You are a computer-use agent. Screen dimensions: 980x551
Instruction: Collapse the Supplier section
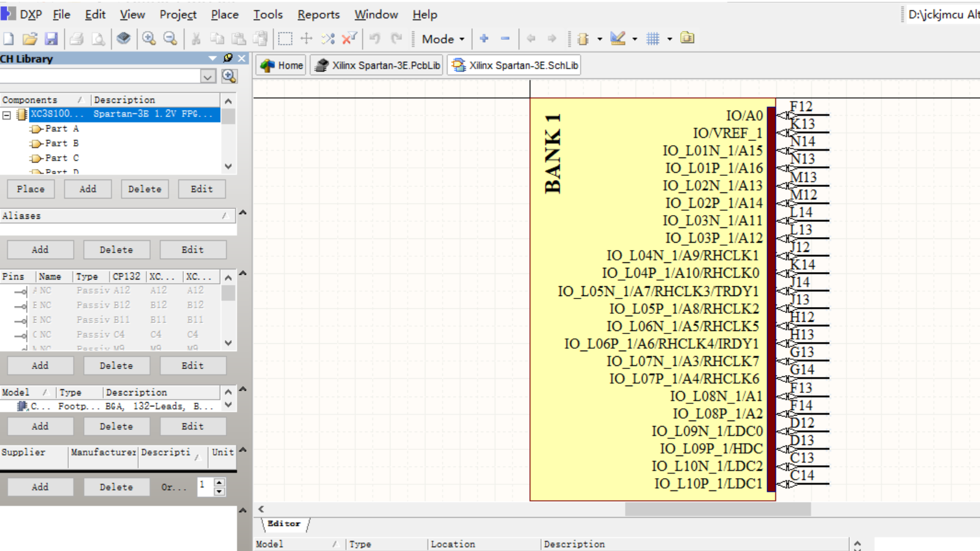tap(243, 450)
